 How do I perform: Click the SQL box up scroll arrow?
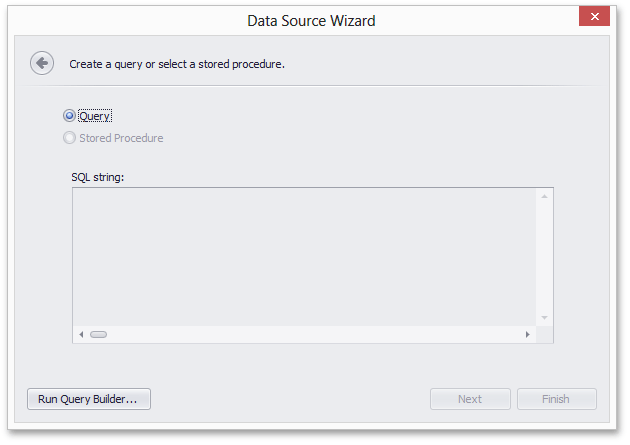tap(544, 196)
